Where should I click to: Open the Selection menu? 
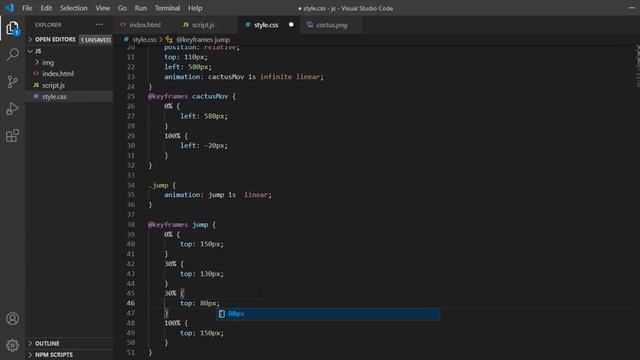coord(73,8)
